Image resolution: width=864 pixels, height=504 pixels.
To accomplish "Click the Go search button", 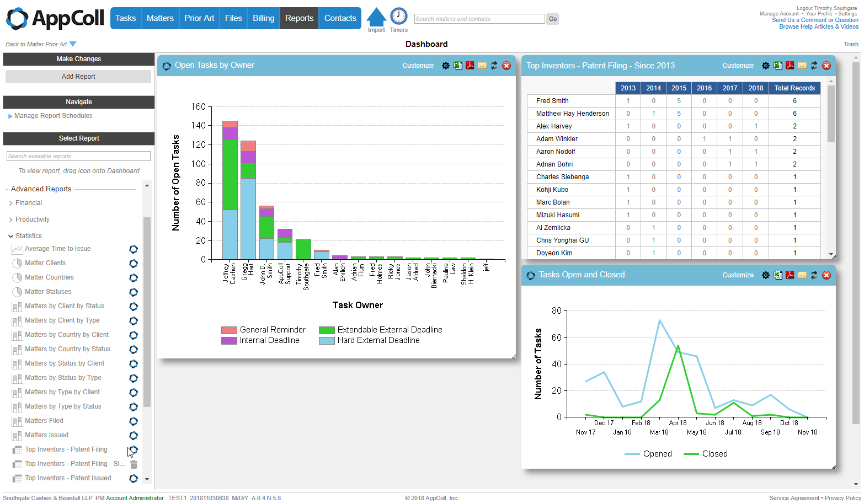I will (x=553, y=19).
